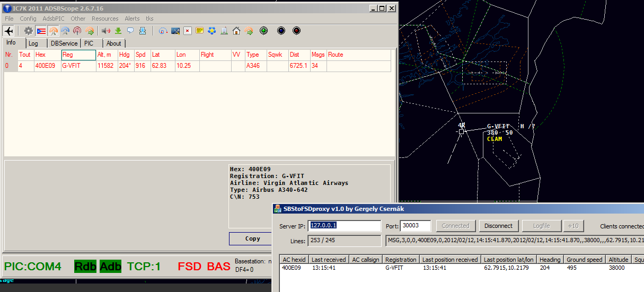This screenshot has width=644, height=292.
Task: Toggle the red FSD status label
Action: click(189, 266)
